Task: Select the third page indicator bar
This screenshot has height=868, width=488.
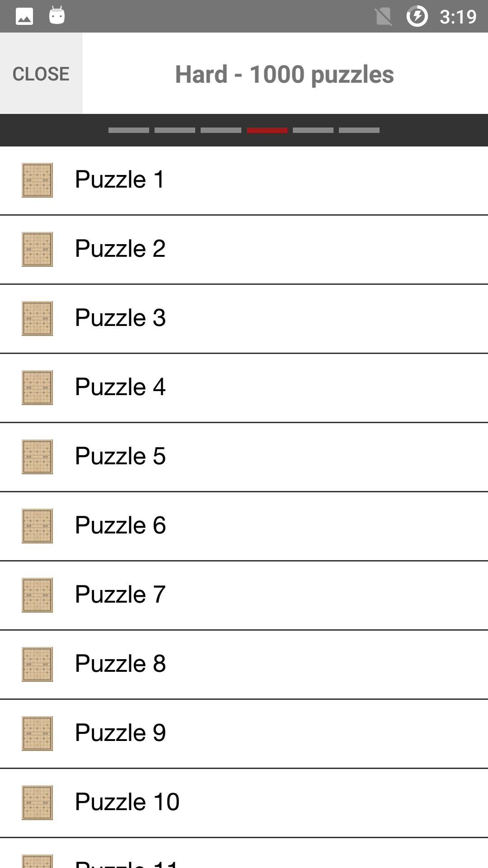Action: tap(221, 130)
